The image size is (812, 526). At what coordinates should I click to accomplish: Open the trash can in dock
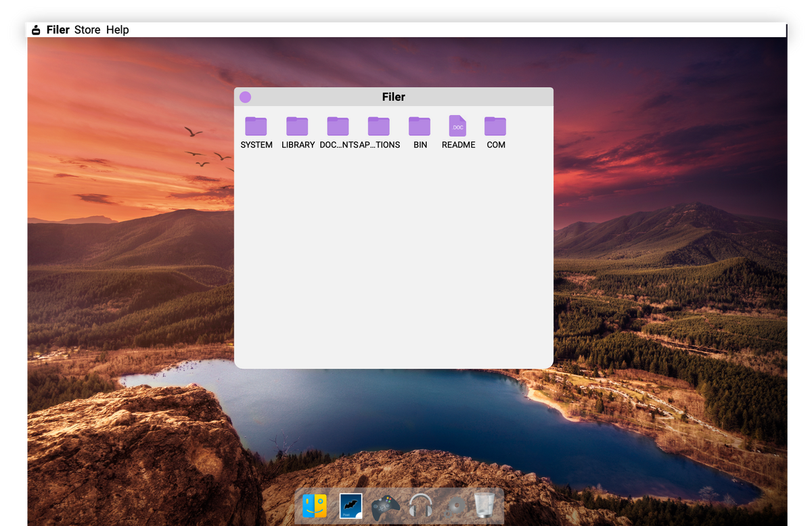484,505
